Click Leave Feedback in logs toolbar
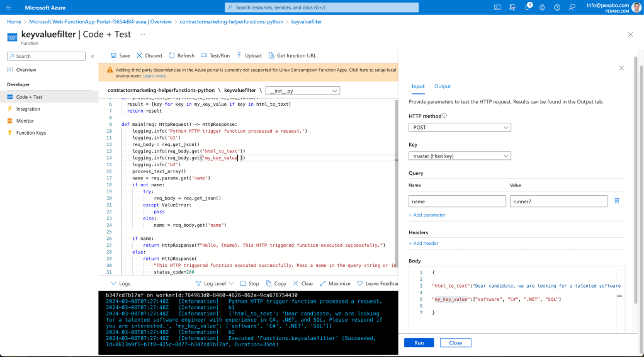 pos(378,283)
